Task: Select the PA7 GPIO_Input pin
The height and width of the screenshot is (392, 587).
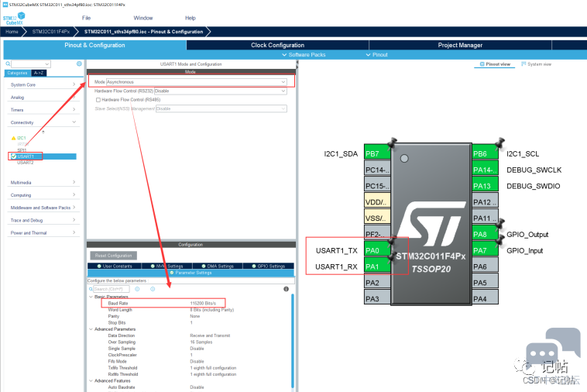Action: 486,250
